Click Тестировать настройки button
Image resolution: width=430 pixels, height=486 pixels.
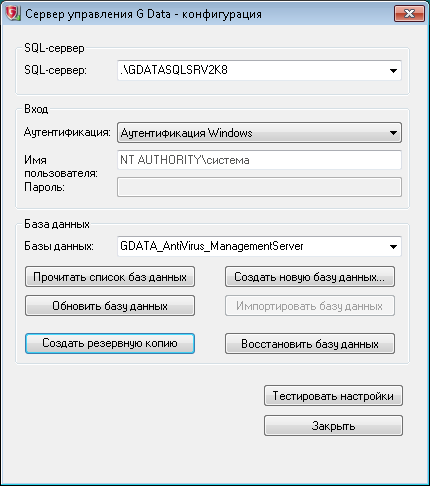[x=333, y=396]
